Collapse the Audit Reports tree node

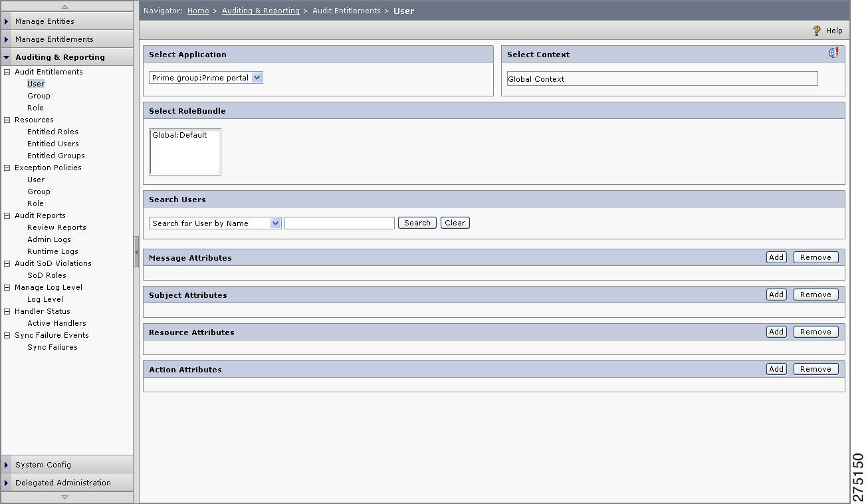(x=7, y=215)
